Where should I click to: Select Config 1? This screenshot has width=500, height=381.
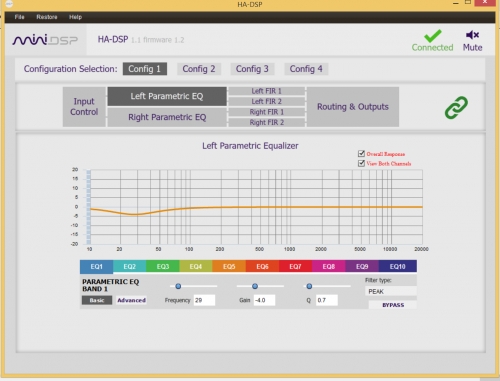coord(145,69)
